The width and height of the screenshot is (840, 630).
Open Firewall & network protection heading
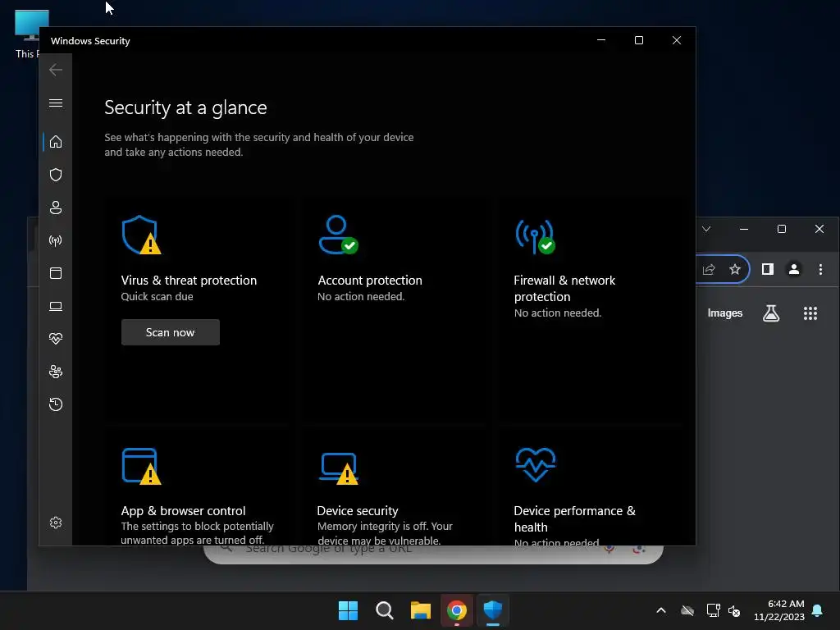coord(564,288)
